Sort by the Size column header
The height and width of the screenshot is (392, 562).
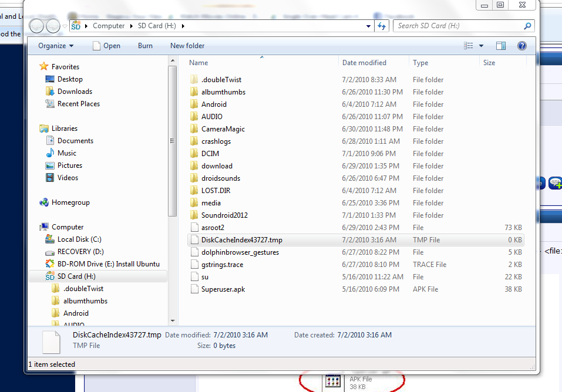(x=489, y=63)
